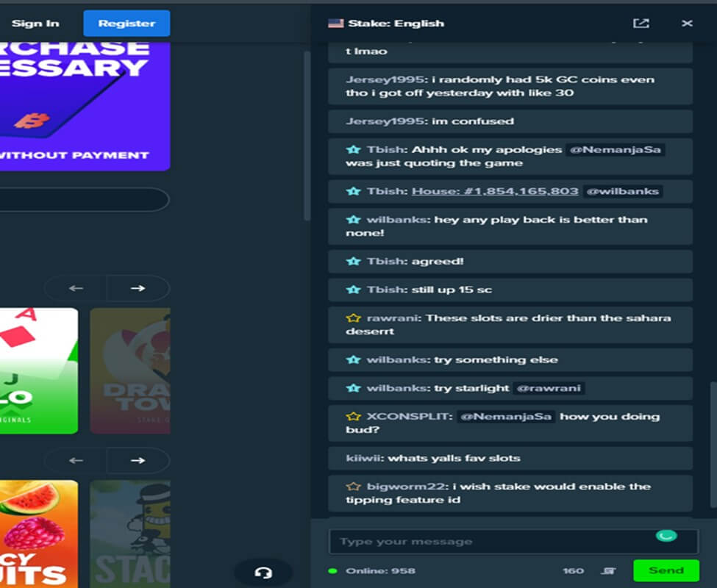Viewport: 717px width, 588px height.
Task: Click star badge on 'Ahhh ok my apologies' message
Action: coord(353,149)
